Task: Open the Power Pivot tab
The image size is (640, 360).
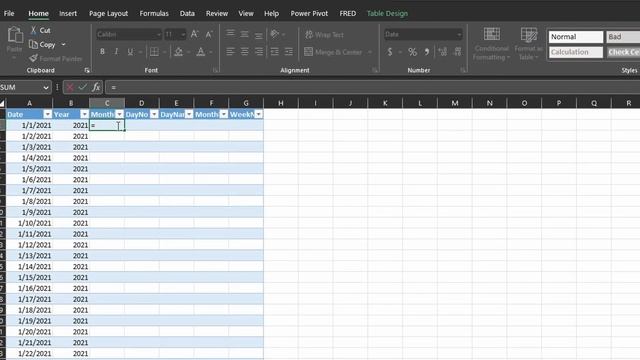Action: coord(309,13)
